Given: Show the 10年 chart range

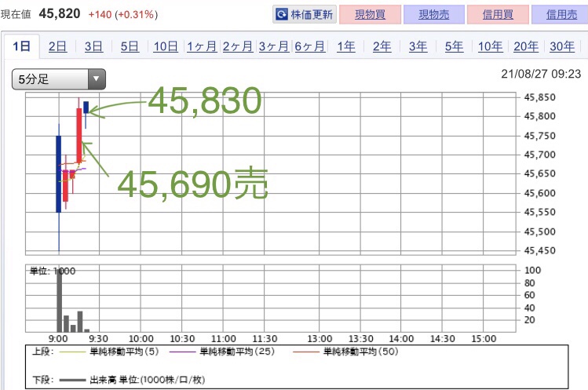Looking at the screenshot, I should tap(490, 46).
